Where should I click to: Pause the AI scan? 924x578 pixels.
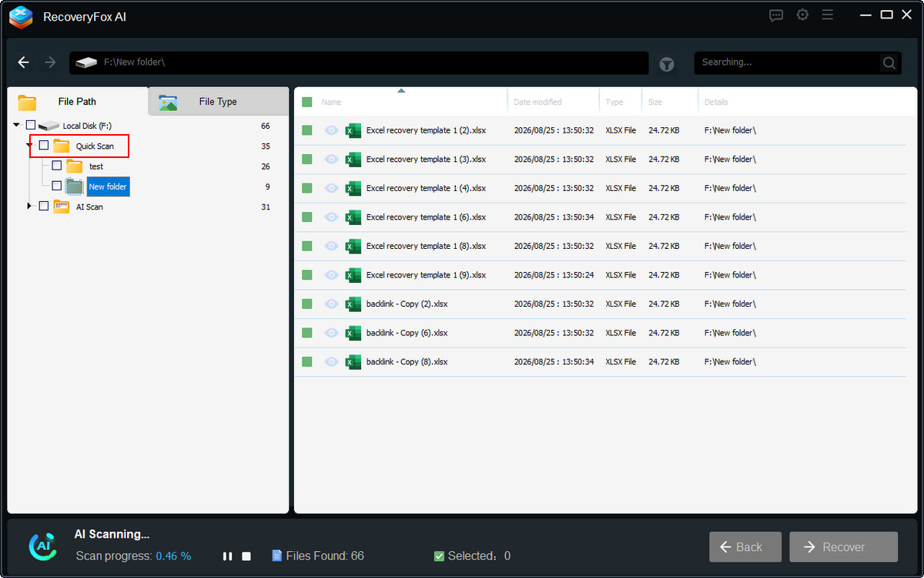point(227,556)
